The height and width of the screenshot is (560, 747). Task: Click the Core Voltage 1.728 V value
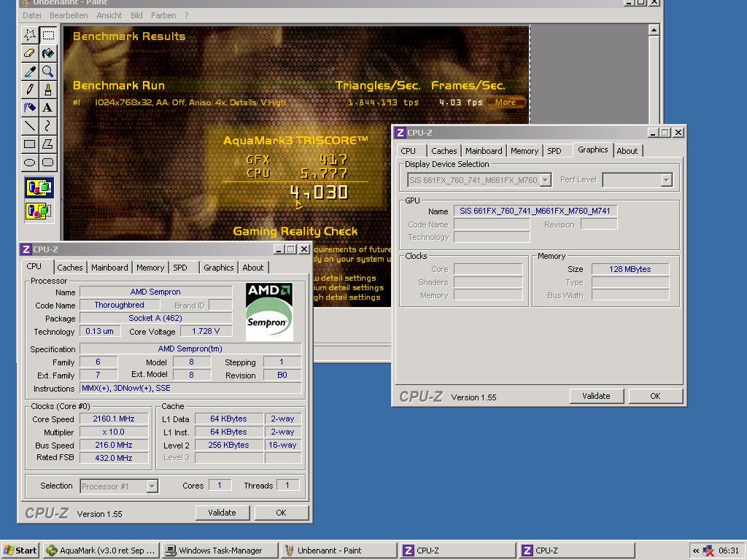coord(206,331)
